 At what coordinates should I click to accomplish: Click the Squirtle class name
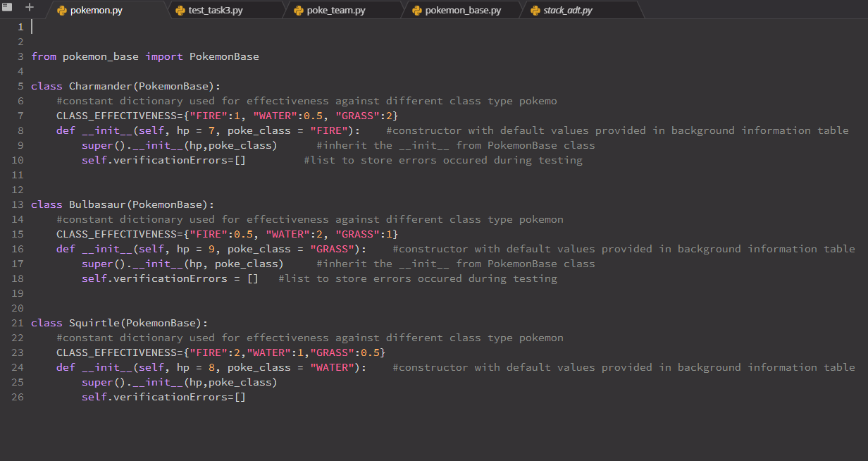click(x=94, y=323)
